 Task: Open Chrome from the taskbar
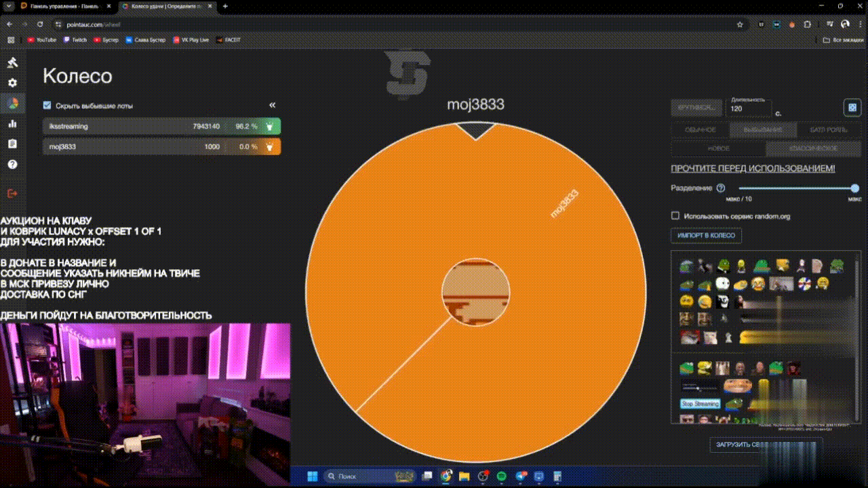(446, 476)
